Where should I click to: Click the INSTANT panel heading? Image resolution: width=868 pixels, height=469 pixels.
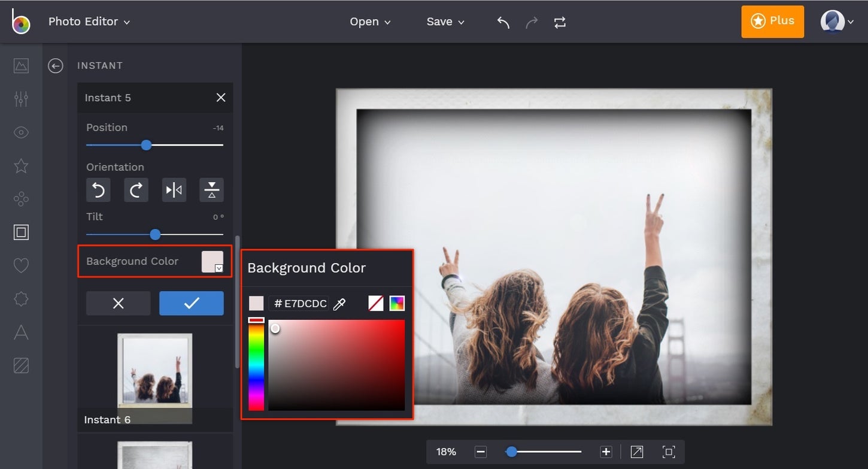[100, 66]
